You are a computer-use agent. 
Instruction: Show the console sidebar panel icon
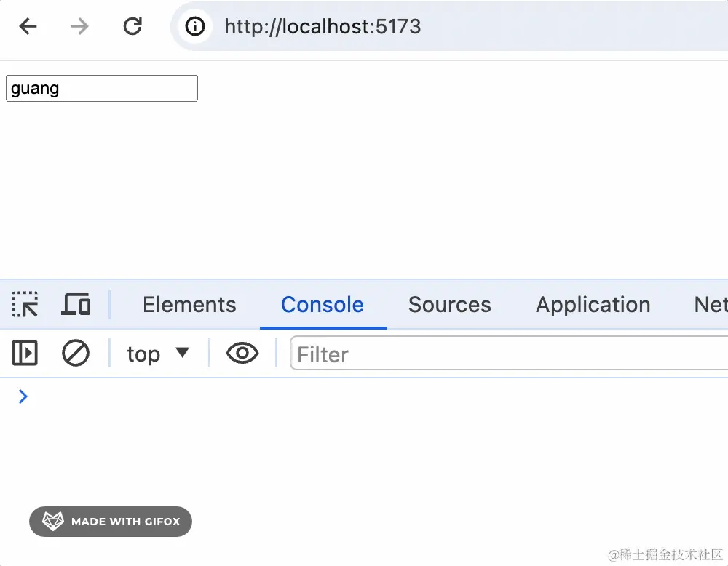(x=25, y=353)
